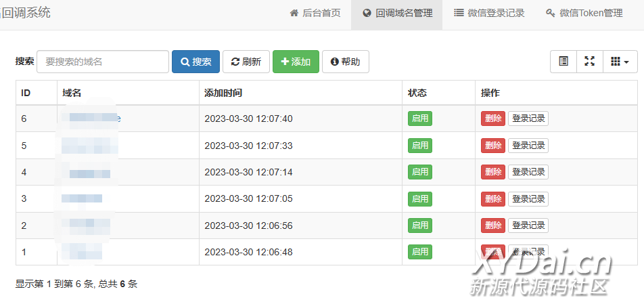
Task: Switch to 微信Token管理 tab
Action: [584, 13]
